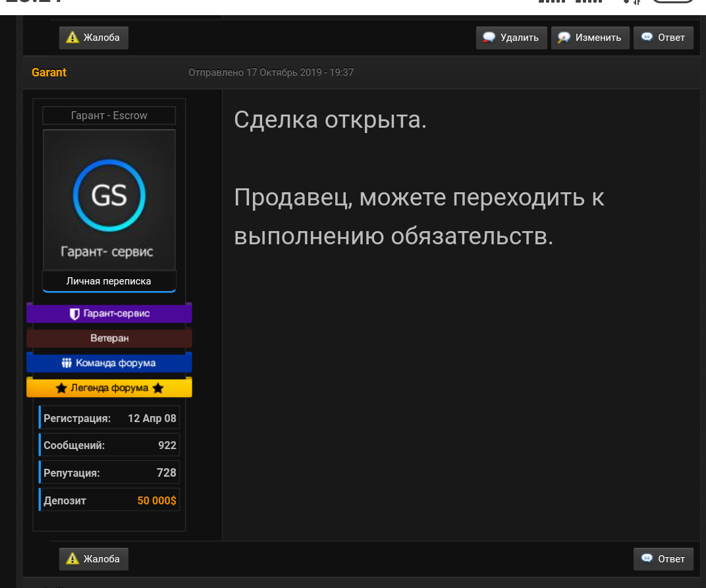Select the Ветеран rank badge

[x=109, y=338]
